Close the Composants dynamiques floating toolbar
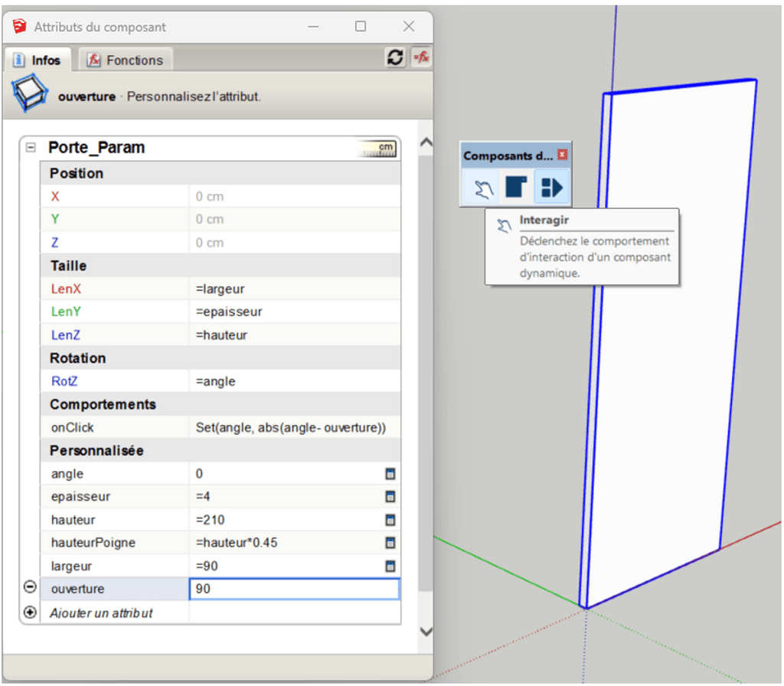The width and height of the screenshot is (784, 686). [x=563, y=155]
